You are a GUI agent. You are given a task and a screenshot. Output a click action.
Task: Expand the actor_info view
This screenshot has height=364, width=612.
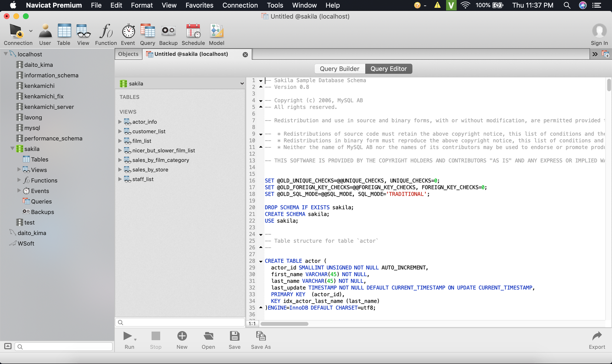coord(120,122)
